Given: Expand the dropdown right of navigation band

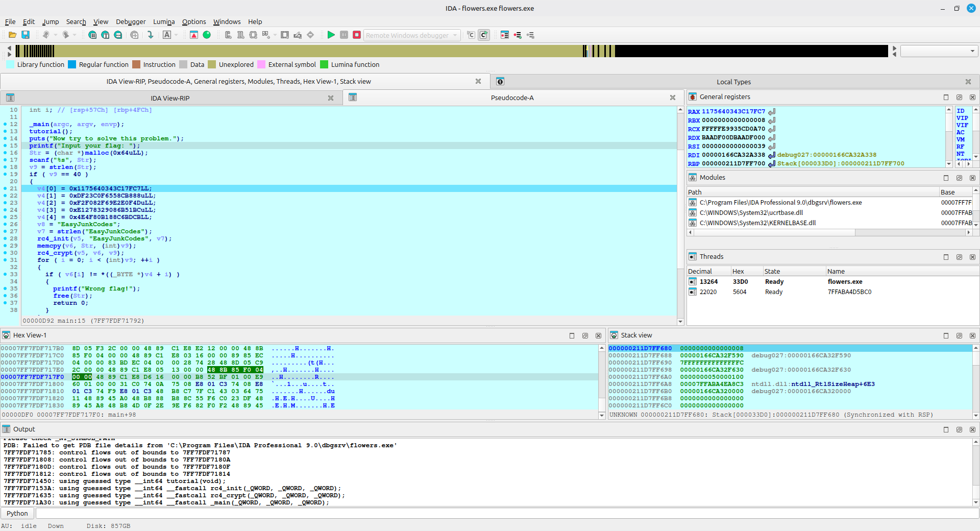Looking at the screenshot, I should pyautogui.click(x=972, y=51).
